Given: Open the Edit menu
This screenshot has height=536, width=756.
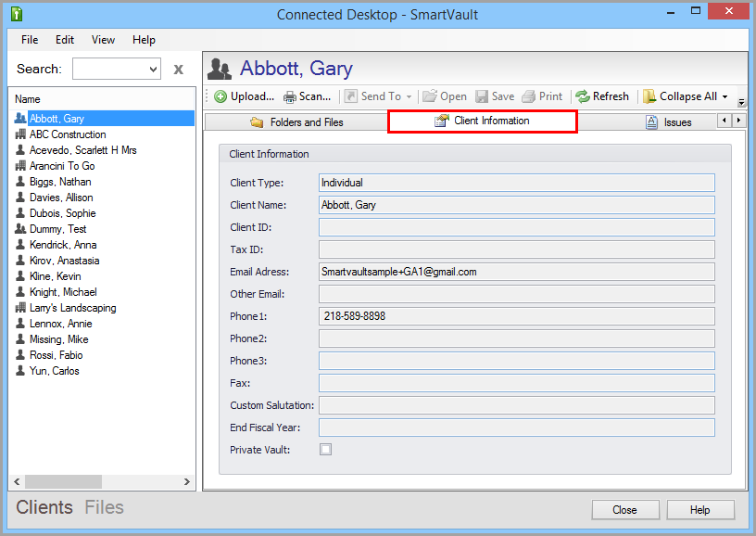Looking at the screenshot, I should [65, 40].
